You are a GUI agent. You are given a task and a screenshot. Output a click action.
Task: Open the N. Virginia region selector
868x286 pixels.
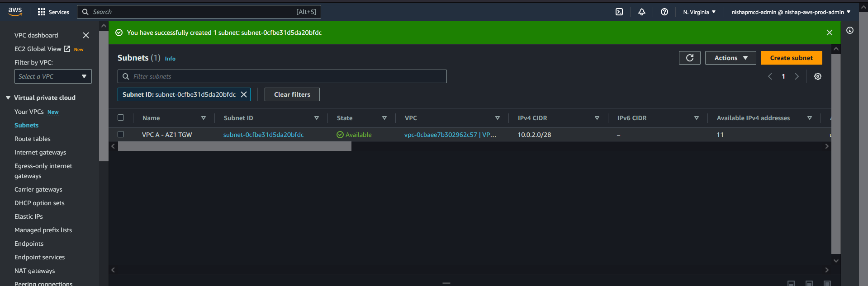[699, 12]
